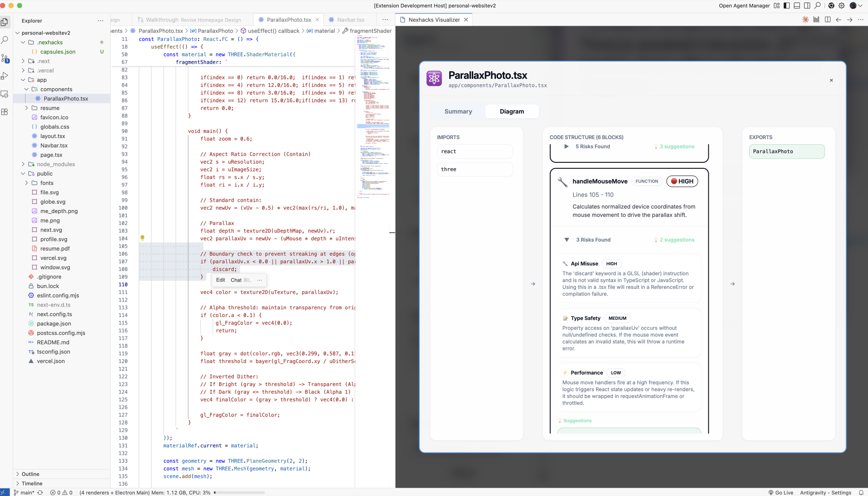The image size is (868, 496).
Task: Click the orange starburst icon in editor toolbar
Action: pyautogui.click(x=805, y=20)
